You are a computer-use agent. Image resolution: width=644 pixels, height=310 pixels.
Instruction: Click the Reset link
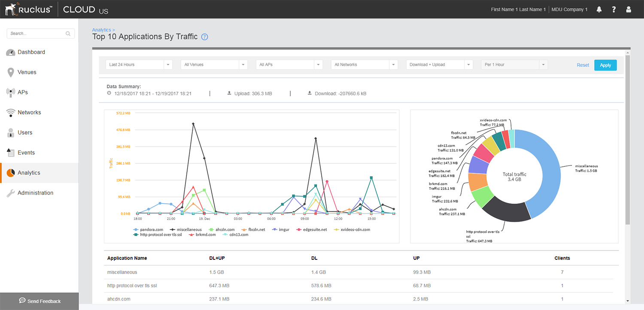click(x=583, y=65)
